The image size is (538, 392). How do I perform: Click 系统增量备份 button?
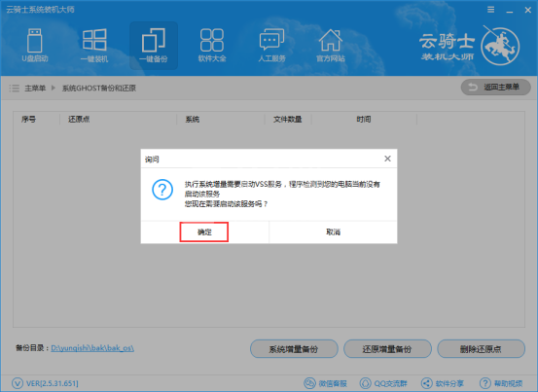click(x=294, y=349)
